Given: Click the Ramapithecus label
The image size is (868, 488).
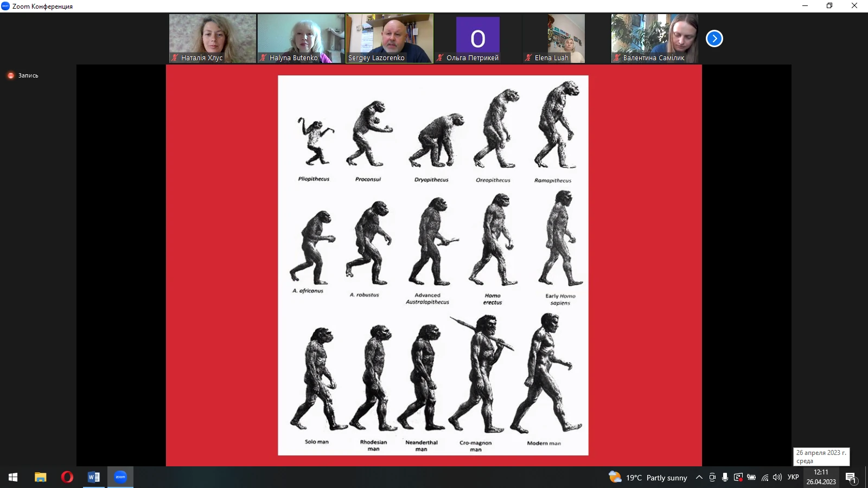Looking at the screenshot, I should [x=553, y=181].
